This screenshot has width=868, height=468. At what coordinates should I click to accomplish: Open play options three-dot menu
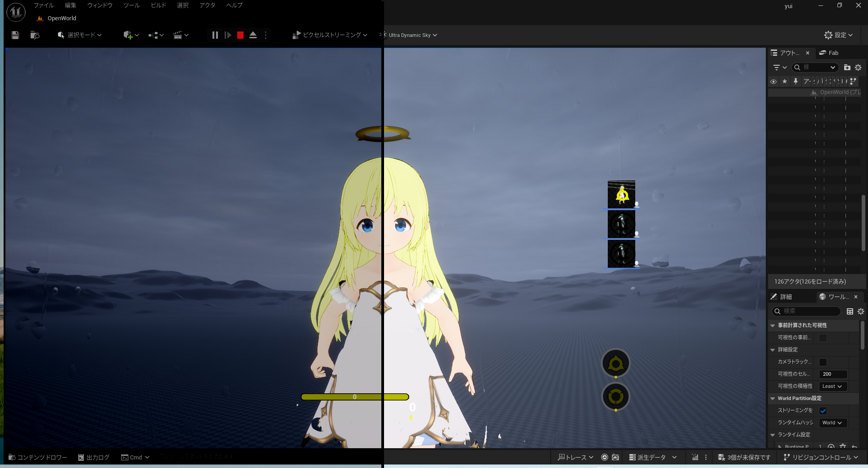(x=266, y=35)
